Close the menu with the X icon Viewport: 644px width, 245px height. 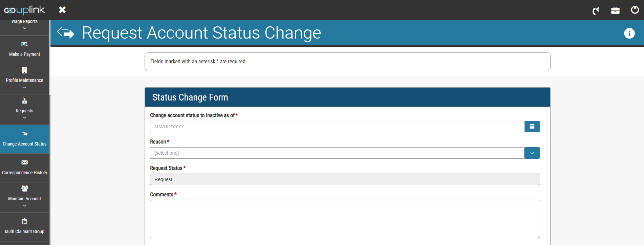62,10
